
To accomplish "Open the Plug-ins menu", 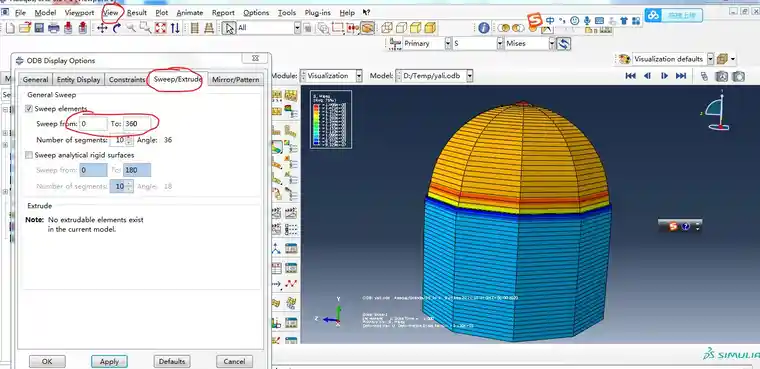I will (x=318, y=13).
